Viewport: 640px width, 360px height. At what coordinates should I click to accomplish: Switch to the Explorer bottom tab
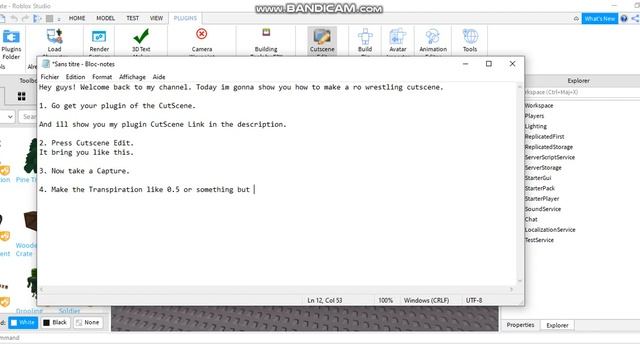557,325
